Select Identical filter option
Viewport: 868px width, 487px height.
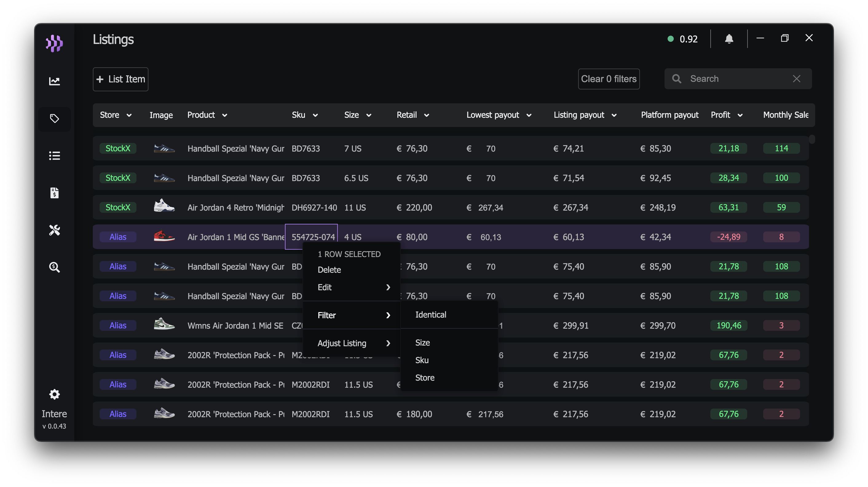(449, 315)
